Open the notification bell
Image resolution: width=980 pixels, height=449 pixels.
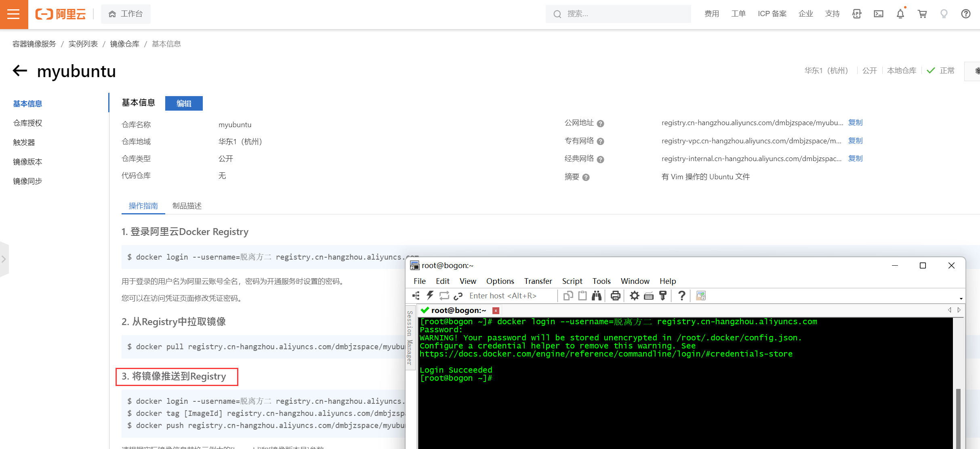tap(900, 14)
